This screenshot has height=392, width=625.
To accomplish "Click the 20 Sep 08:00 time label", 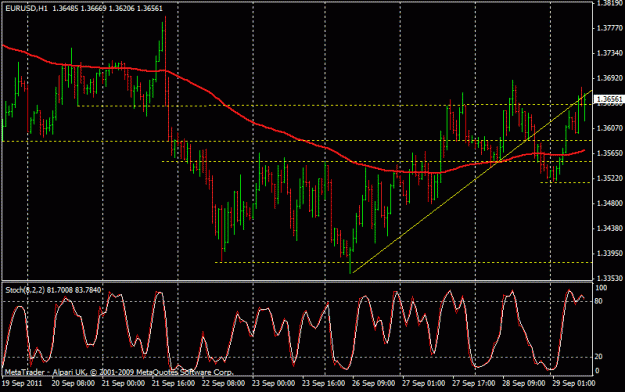I will coord(73,383).
